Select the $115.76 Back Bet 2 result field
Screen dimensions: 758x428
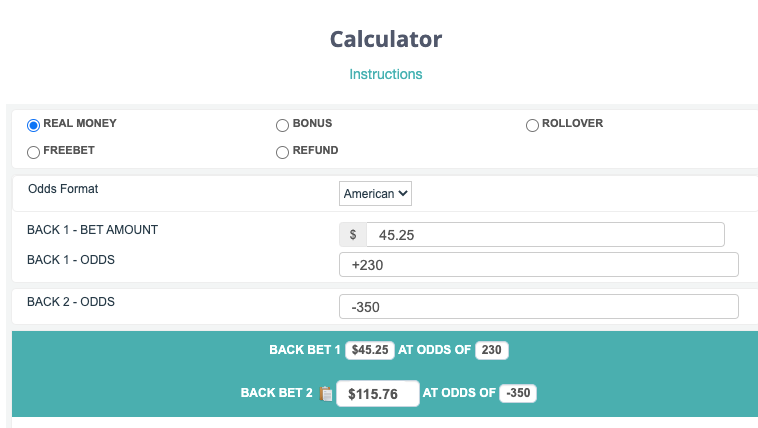pyautogui.click(x=376, y=394)
